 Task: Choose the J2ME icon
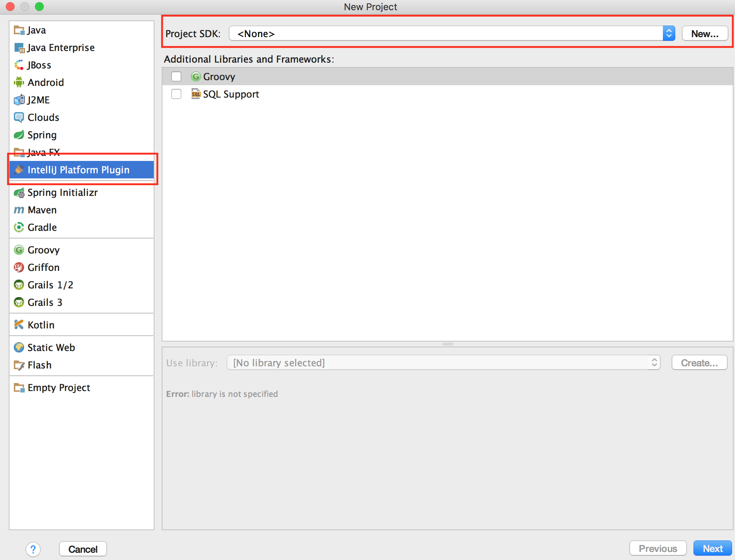[x=19, y=100]
